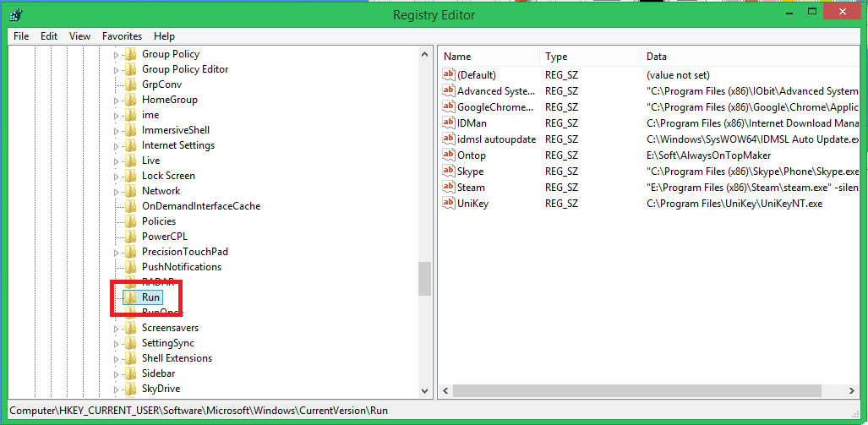Click the ImmersiveShell folder icon

click(x=130, y=130)
